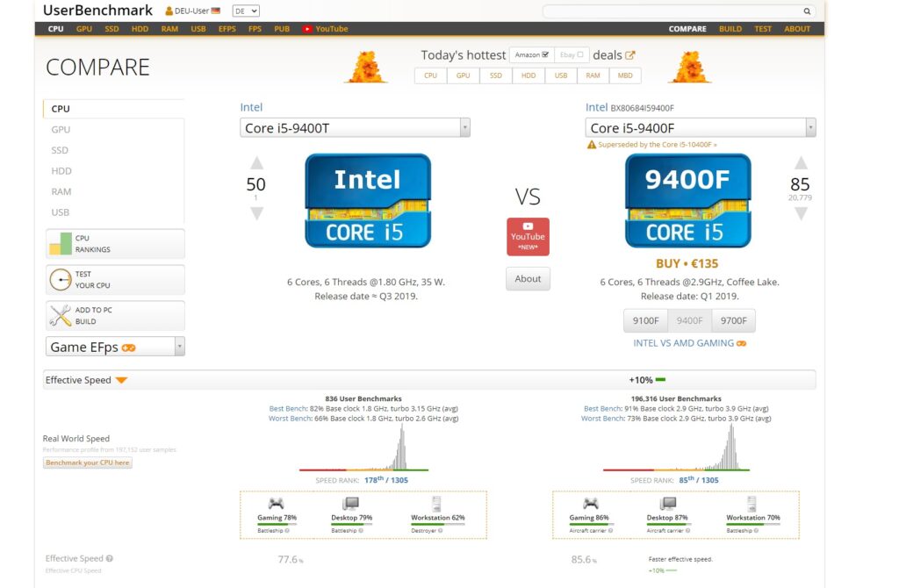Viewport: 899px width, 588px height.
Task: Click the 9400F benchmark distribution histogram
Action: pos(676,448)
